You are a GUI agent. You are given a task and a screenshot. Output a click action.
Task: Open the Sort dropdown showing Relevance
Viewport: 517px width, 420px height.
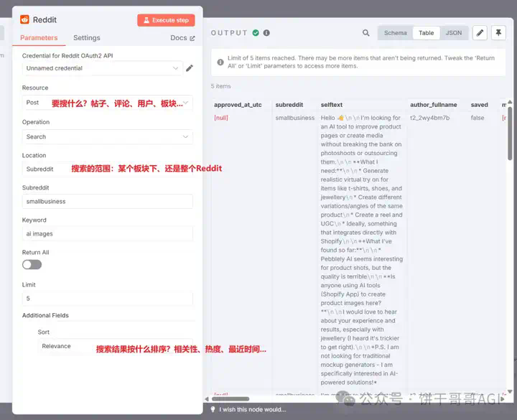(x=115, y=346)
